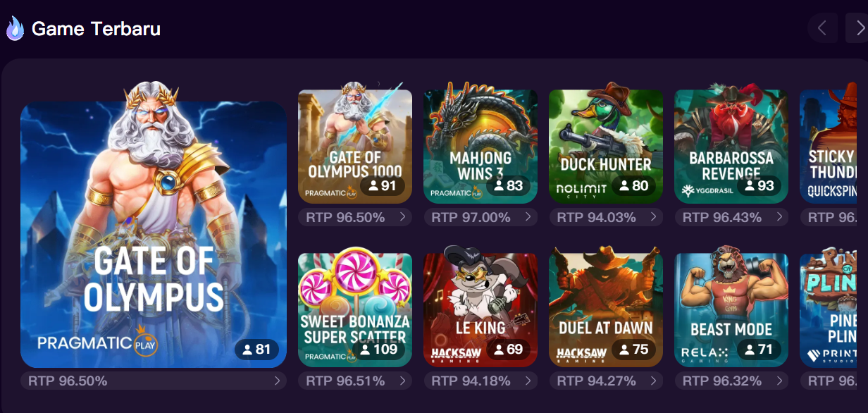Click the Pragmatic Play logo on the large Gate of Olympus

tap(97, 343)
